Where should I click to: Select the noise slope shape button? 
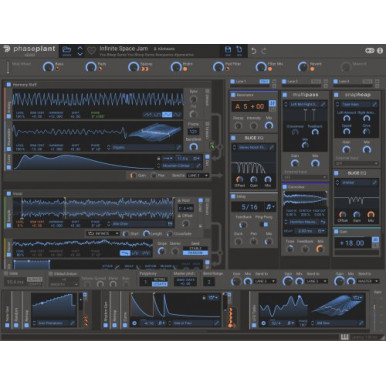click(125, 253)
